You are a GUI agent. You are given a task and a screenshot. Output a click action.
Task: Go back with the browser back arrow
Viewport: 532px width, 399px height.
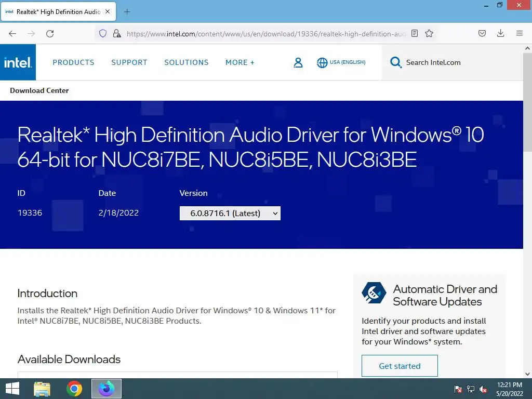pos(12,34)
